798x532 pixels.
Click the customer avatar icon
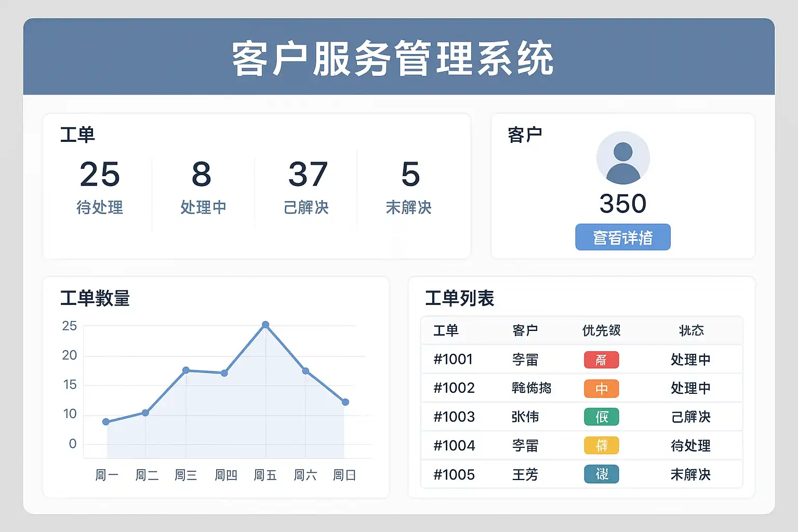pyautogui.click(x=622, y=158)
